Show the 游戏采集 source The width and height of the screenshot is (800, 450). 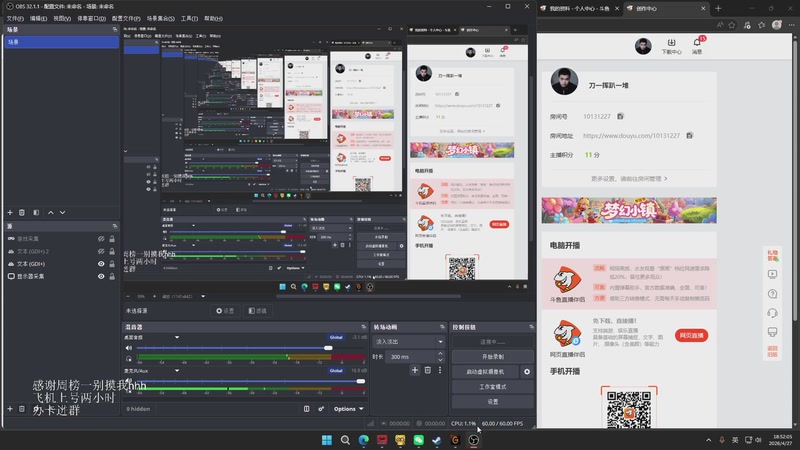101,239
